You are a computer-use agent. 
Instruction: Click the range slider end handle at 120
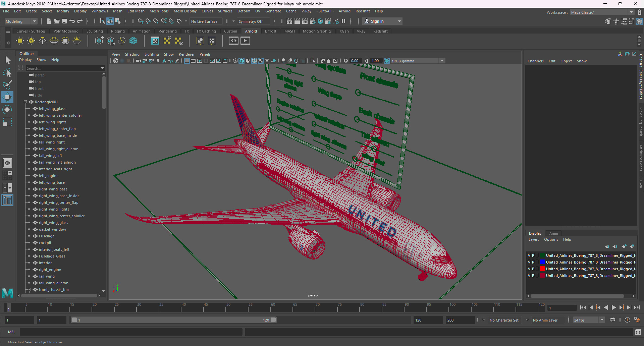pyautogui.click(x=273, y=320)
